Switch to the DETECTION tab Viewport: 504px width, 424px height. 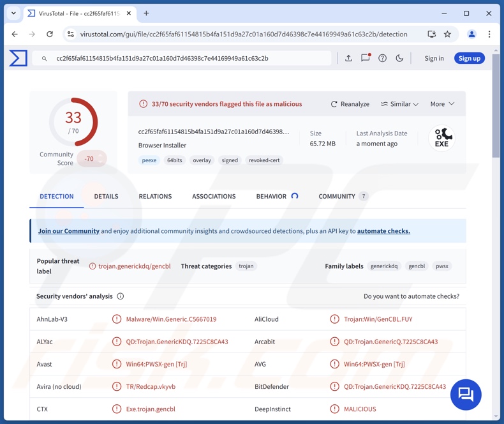pos(57,196)
